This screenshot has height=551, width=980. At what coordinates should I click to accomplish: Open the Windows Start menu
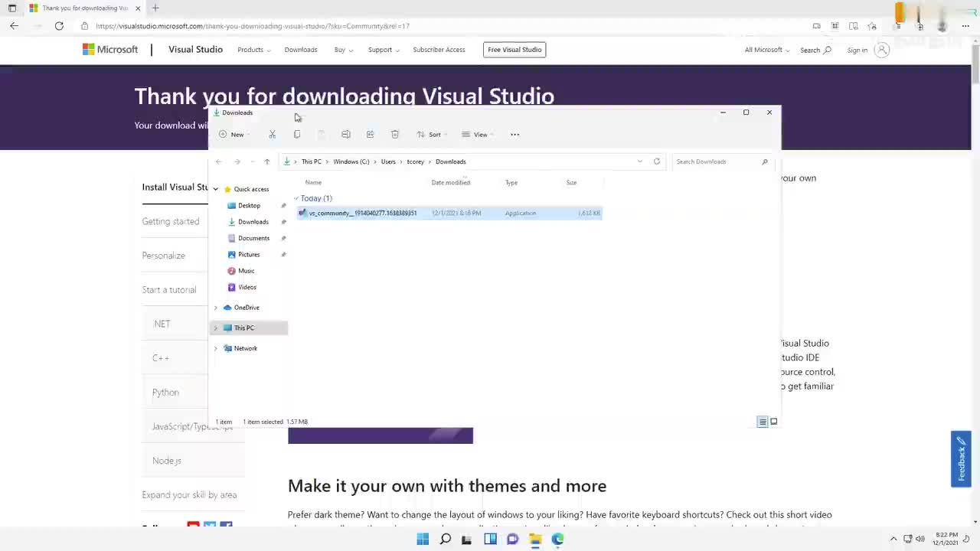pyautogui.click(x=423, y=539)
